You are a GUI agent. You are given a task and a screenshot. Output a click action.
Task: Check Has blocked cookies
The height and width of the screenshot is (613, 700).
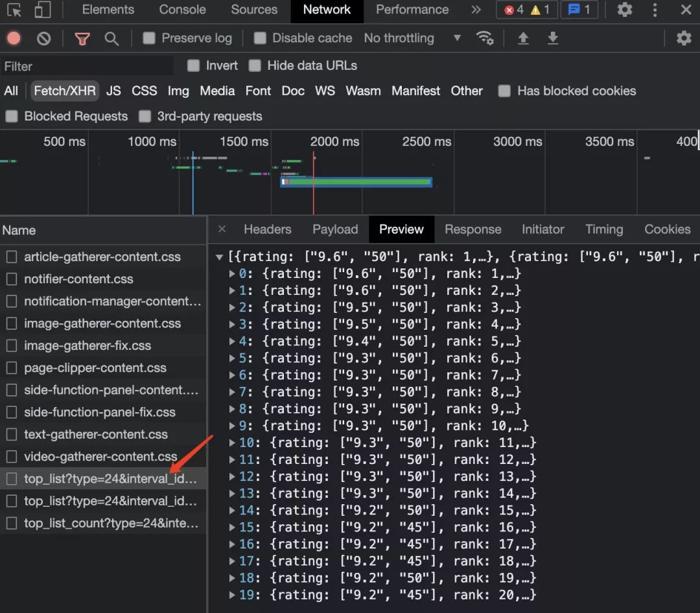pyautogui.click(x=504, y=91)
